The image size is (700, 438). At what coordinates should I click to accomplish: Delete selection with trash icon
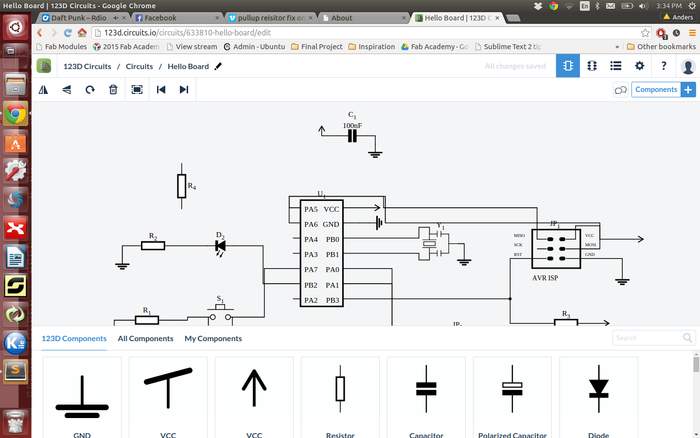(113, 90)
